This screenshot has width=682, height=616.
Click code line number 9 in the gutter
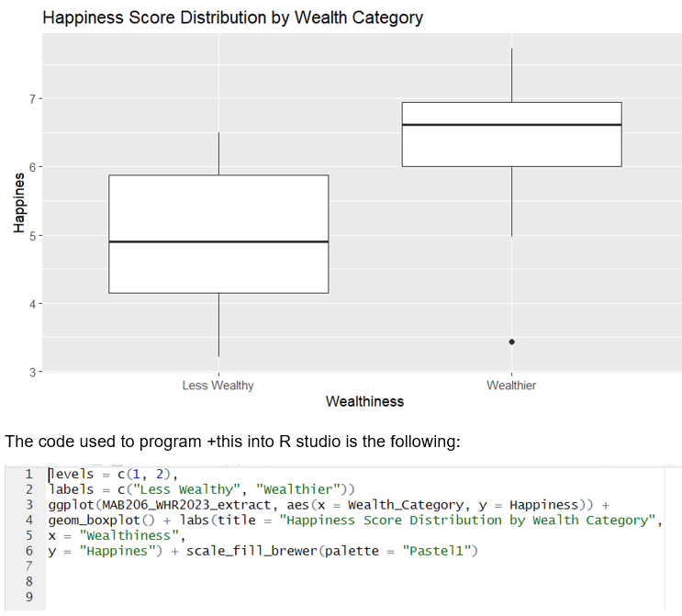[29, 597]
